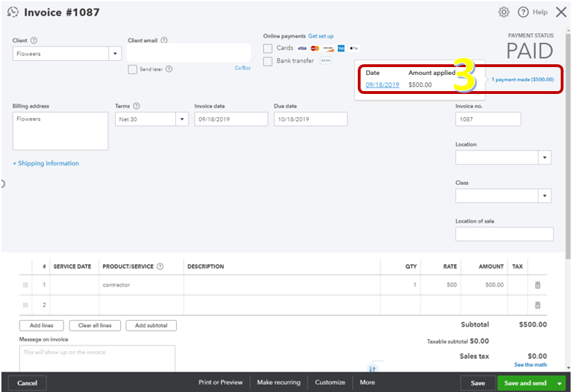Viewport: 572px width, 392px height.
Task: Show Send later help icon
Action: [x=169, y=69]
